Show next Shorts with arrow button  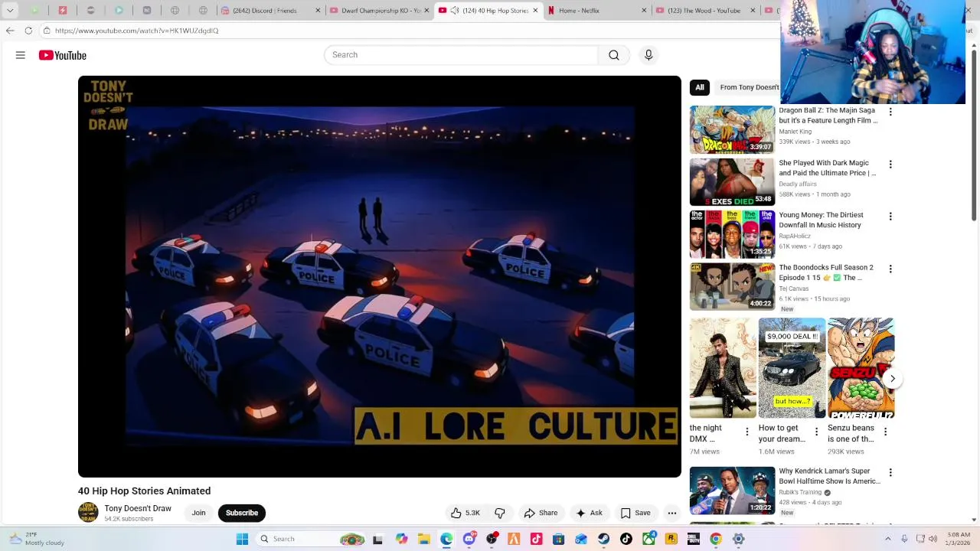point(893,378)
